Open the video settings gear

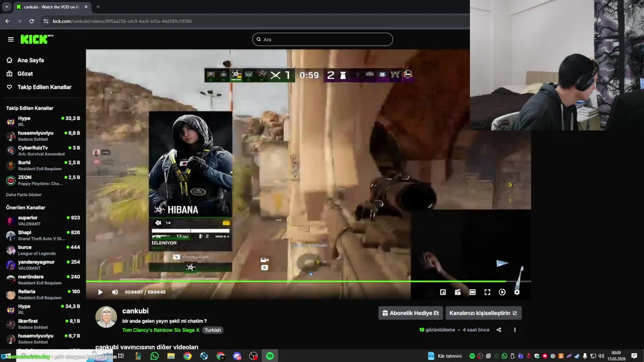(x=517, y=292)
